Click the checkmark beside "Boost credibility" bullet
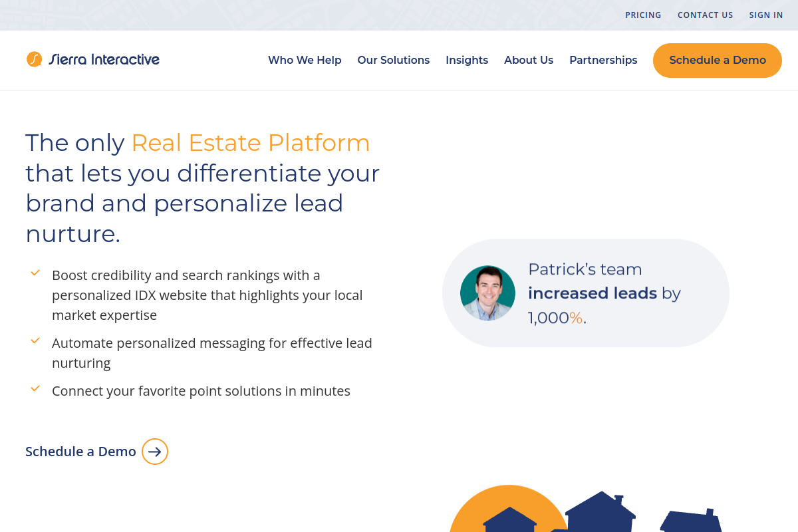The width and height of the screenshot is (798, 532). click(35, 273)
